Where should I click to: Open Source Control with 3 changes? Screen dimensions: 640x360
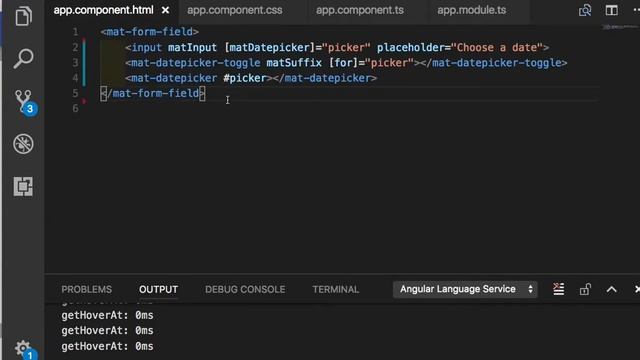(x=24, y=102)
